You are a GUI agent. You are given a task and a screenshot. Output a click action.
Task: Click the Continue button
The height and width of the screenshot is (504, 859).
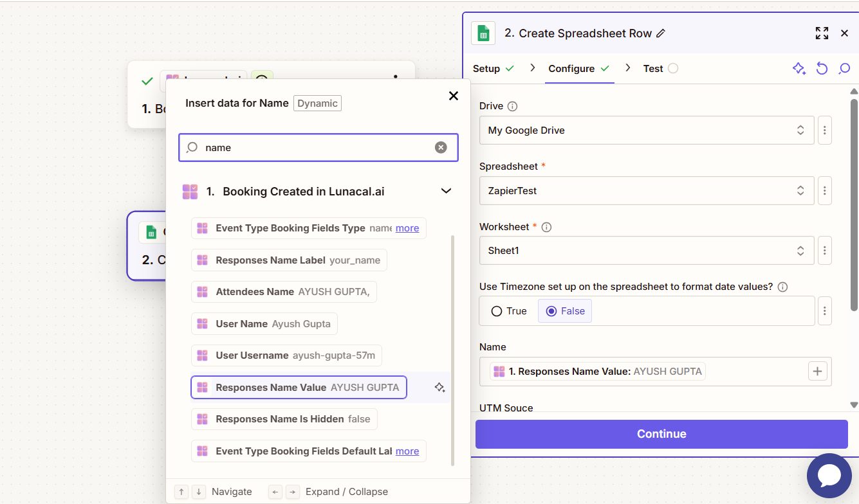[661, 434]
